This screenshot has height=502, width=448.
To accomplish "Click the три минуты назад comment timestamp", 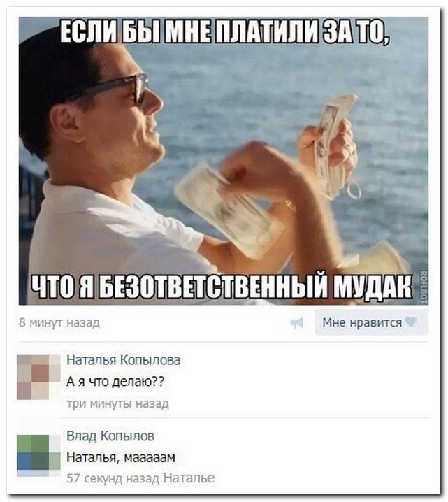I will click(x=117, y=403).
